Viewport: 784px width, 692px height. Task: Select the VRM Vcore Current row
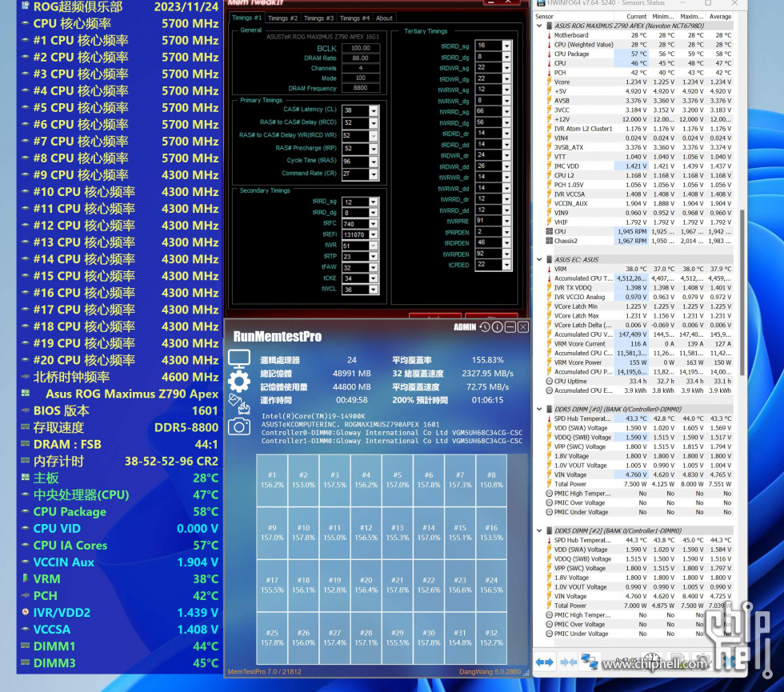639,343
